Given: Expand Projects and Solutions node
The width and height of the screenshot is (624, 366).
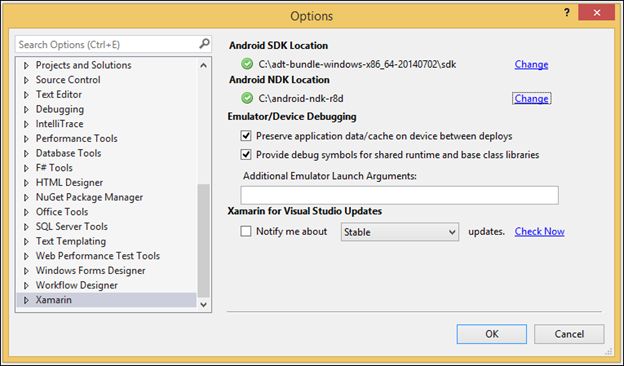Looking at the screenshot, I should click(x=26, y=65).
